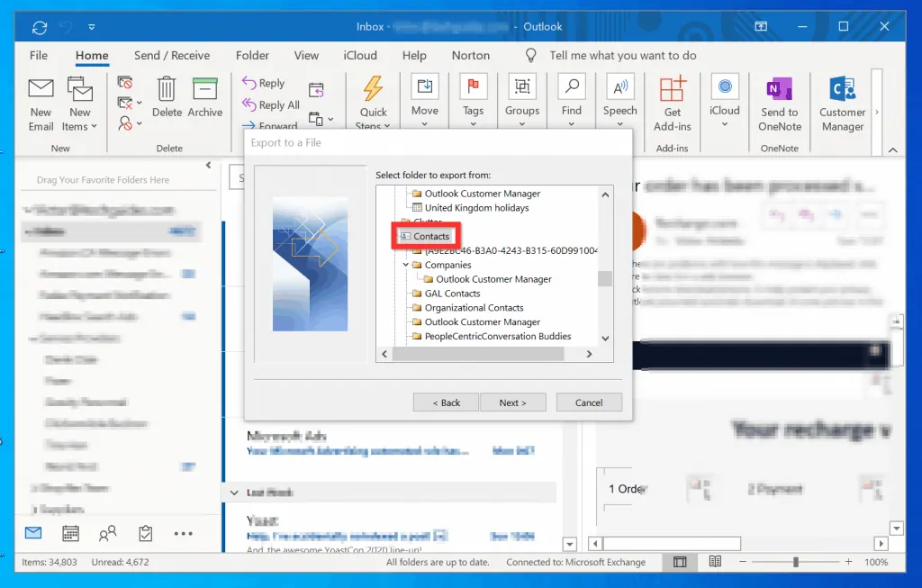Click the Tell Me lightbulb icon
The image size is (922, 588).
530,55
